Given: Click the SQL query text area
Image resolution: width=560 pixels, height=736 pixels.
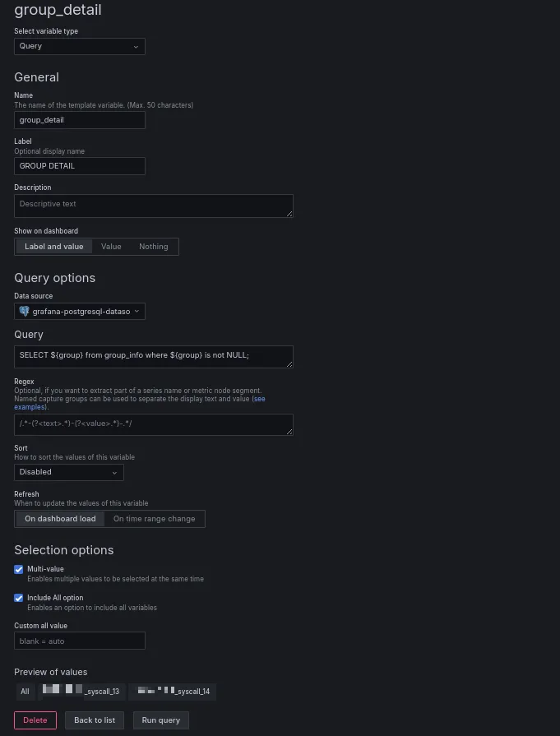Looking at the screenshot, I should pyautogui.click(x=154, y=357).
